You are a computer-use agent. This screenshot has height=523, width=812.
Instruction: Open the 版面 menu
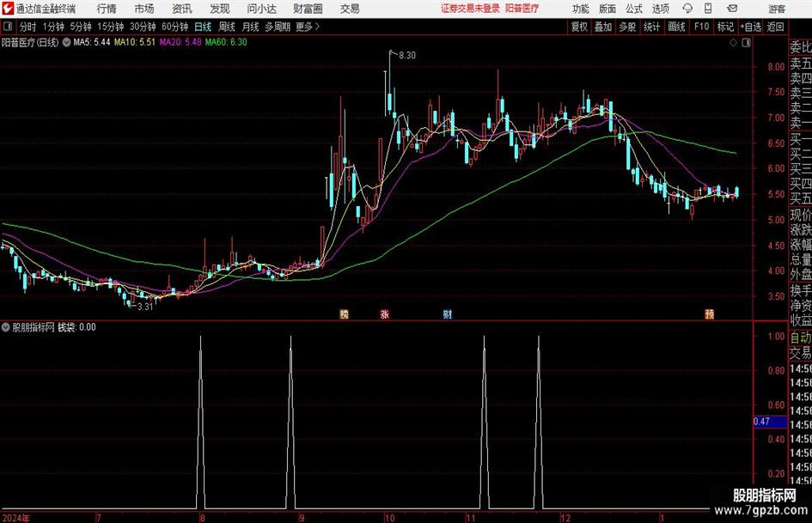607,9
